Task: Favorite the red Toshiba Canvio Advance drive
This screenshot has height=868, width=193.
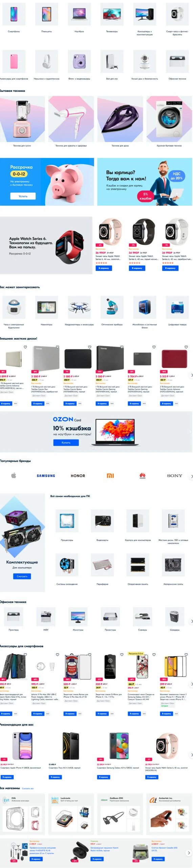Action: [186, 347]
